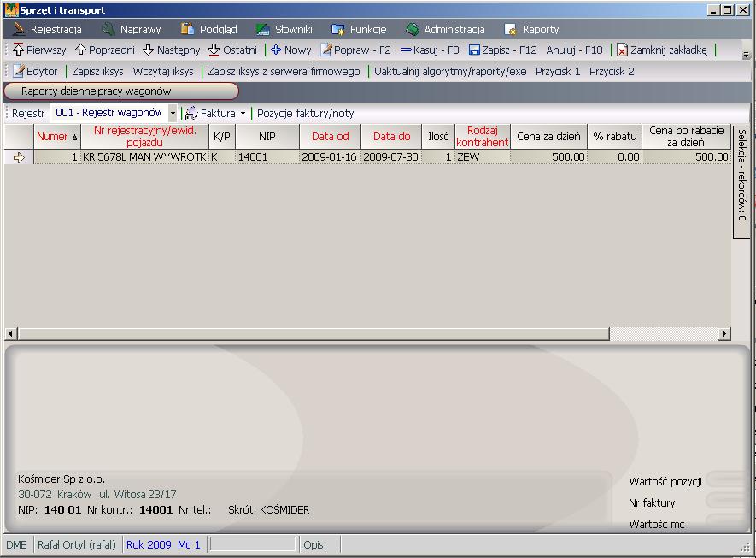Click the Data do column header
756x558 pixels.
391,137
